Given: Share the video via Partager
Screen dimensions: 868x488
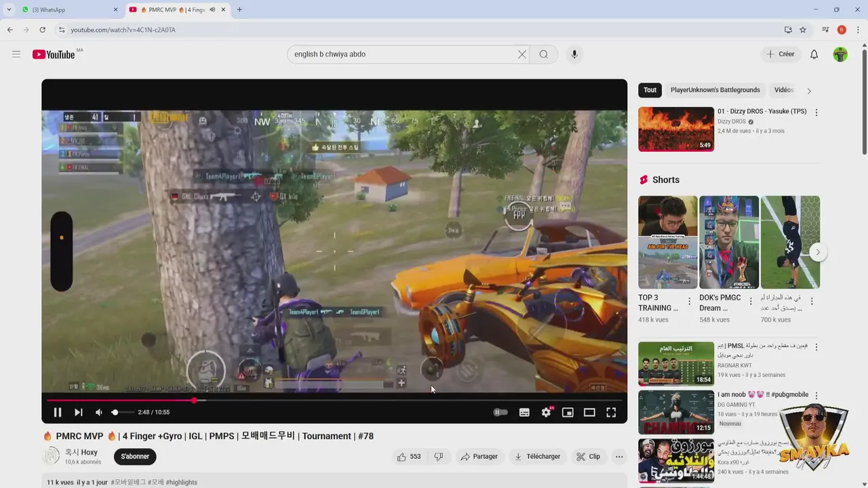Looking at the screenshot, I should [x=479, y=457].
